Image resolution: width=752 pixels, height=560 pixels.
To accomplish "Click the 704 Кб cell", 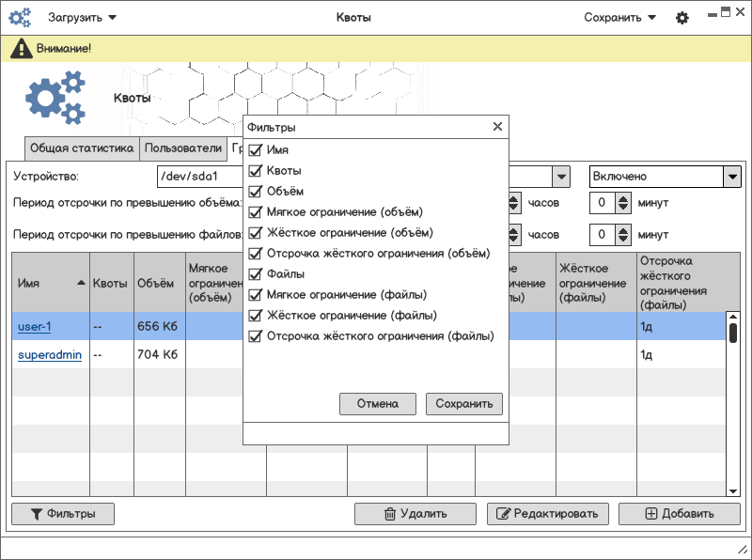I will coord(160,355).
